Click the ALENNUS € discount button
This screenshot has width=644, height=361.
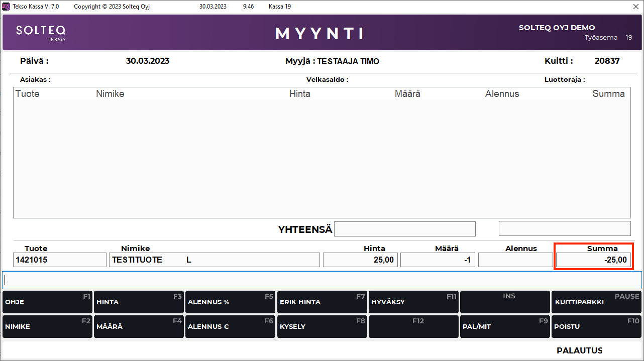pyautogui.click(x=230, y=327)
